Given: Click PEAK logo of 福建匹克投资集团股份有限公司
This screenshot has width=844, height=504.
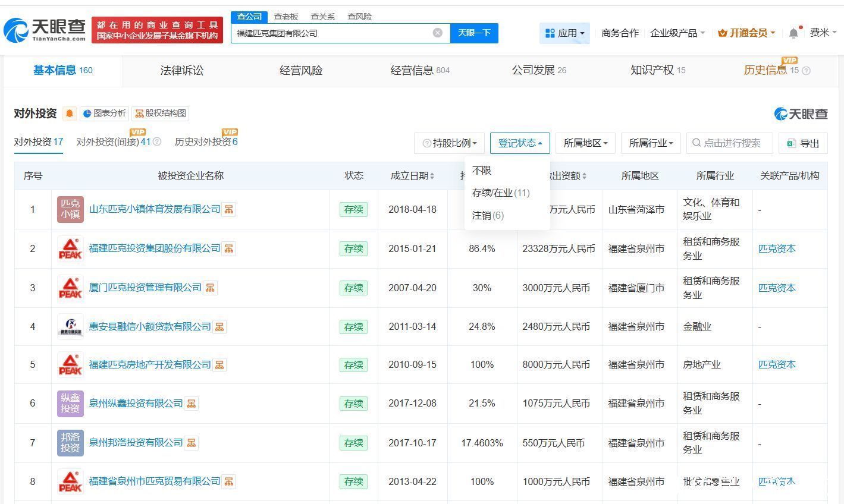Looking at the screenshot, I should pyautogui.click(x=70, y=248).
